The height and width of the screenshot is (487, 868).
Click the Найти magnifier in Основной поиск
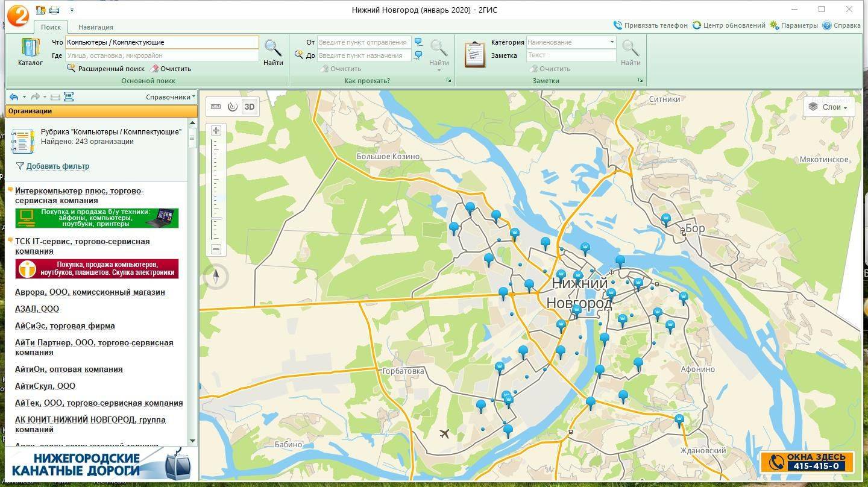273,52
